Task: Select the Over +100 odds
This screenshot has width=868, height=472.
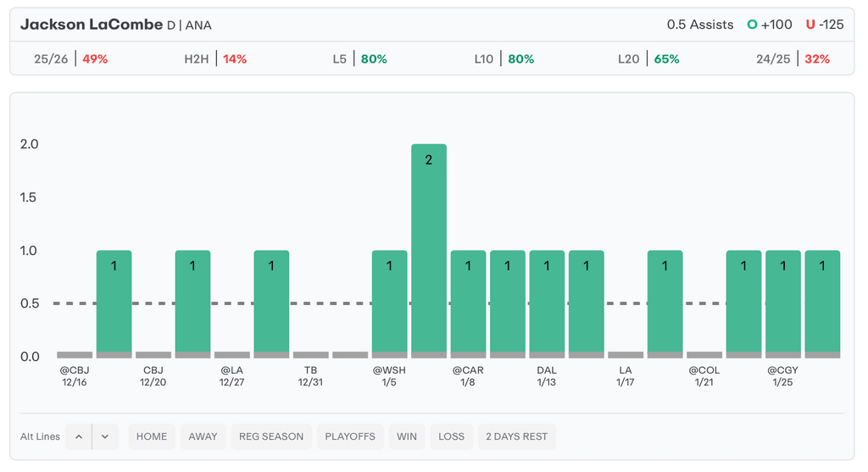Action: (x=770, y=25)
